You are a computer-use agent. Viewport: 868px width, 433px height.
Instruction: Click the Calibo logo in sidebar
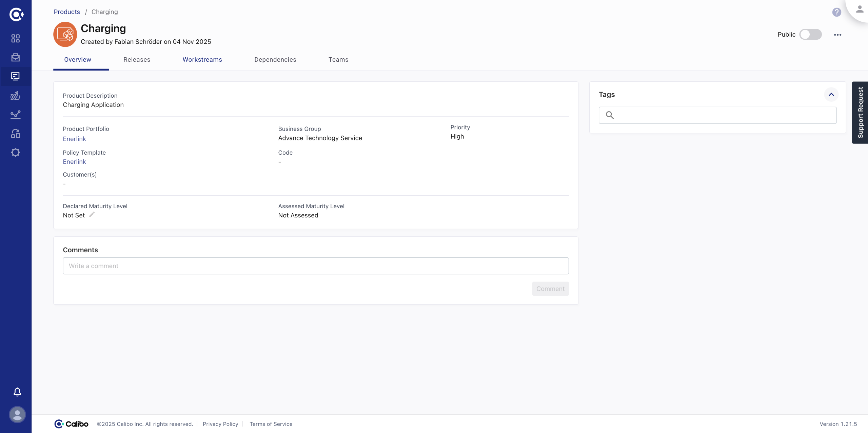coord(16,14)
